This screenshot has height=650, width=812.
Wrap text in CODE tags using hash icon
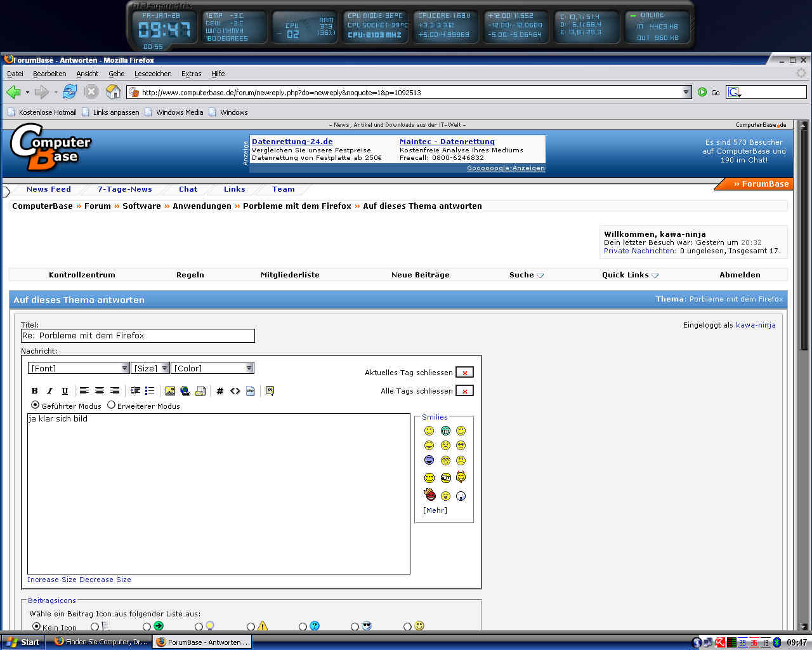click(220, 391)
